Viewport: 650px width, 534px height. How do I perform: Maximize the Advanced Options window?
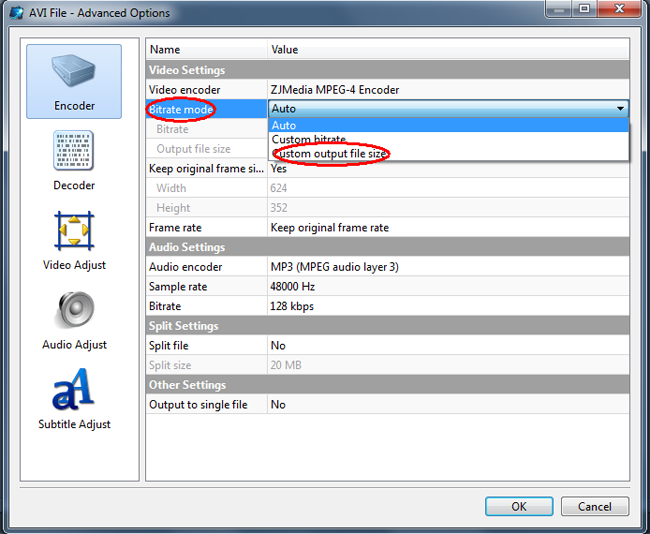pyautogui.click(x=585, y=9)
